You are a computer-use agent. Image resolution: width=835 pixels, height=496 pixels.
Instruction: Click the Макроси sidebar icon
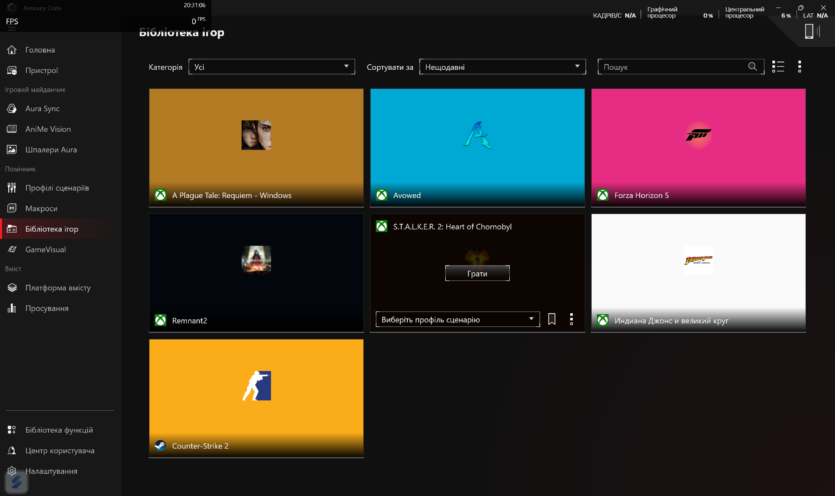tap(12, 208)
